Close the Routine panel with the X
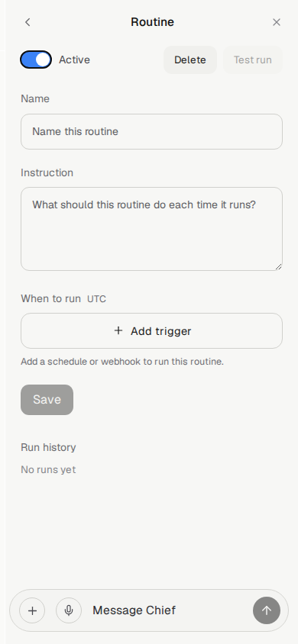298x644 pixels. click(277, 22)
